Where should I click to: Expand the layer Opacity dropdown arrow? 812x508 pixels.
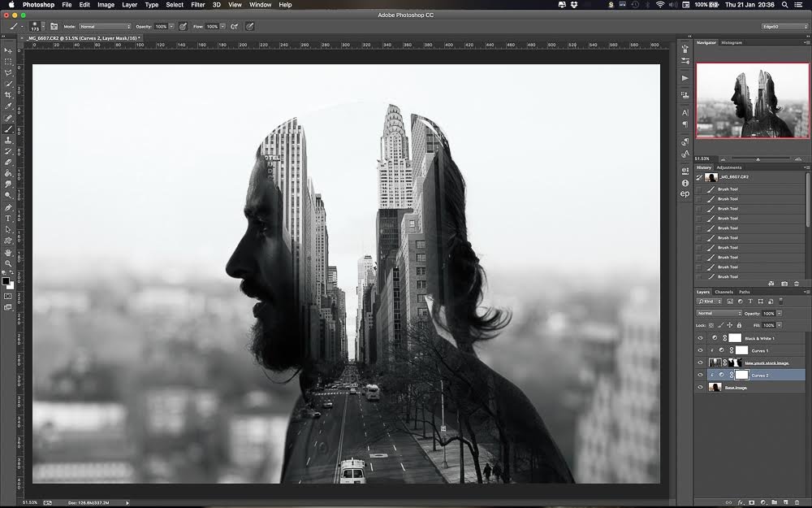pos(780,313)
